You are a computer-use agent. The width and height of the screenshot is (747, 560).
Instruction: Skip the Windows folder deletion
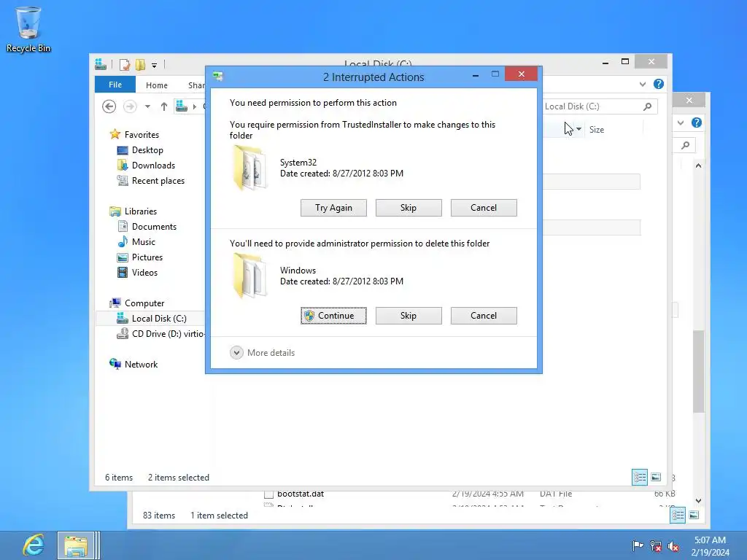(x=409, y=316)
